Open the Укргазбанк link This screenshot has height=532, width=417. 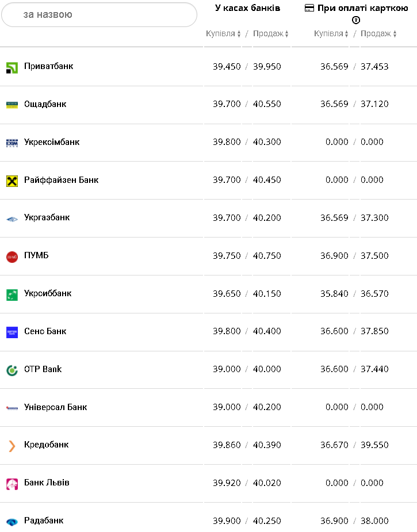pos(47,218)
